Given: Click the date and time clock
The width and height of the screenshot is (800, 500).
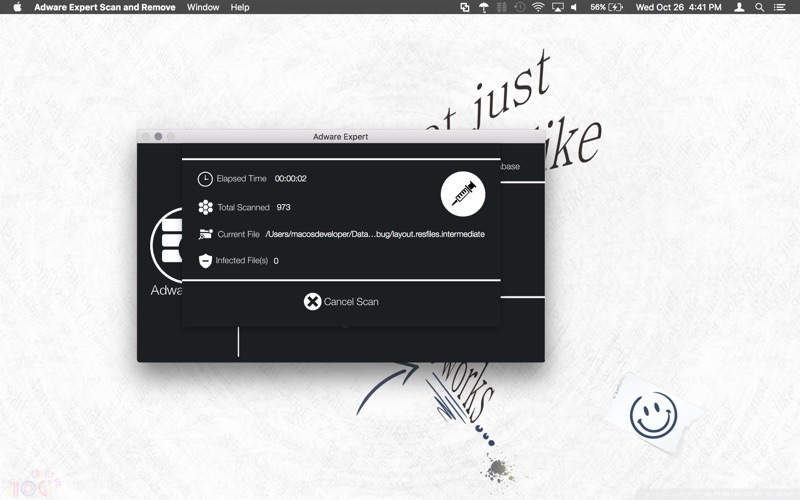Looking at the screenshot, I should pyautogui.click(x=679, y=7).
